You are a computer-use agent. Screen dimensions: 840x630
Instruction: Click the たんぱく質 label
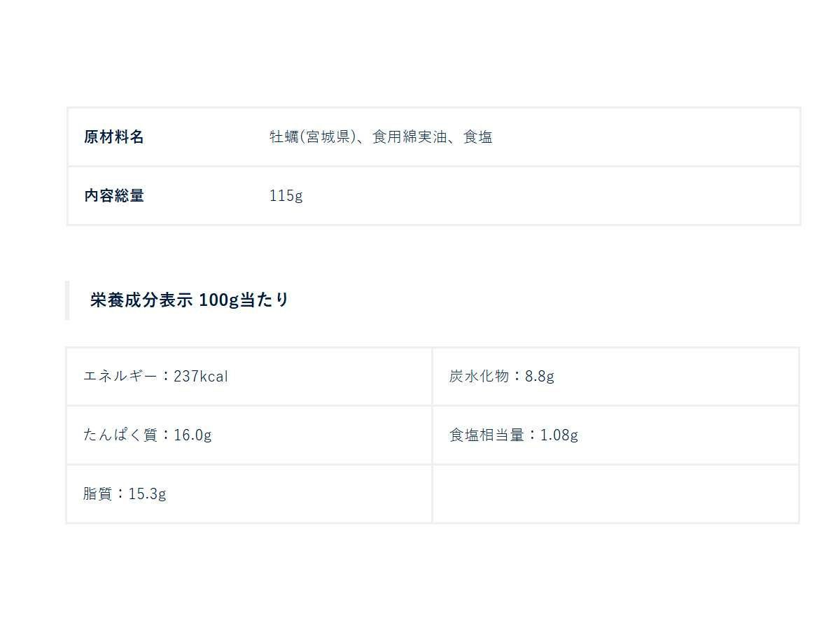click(120, 435)
